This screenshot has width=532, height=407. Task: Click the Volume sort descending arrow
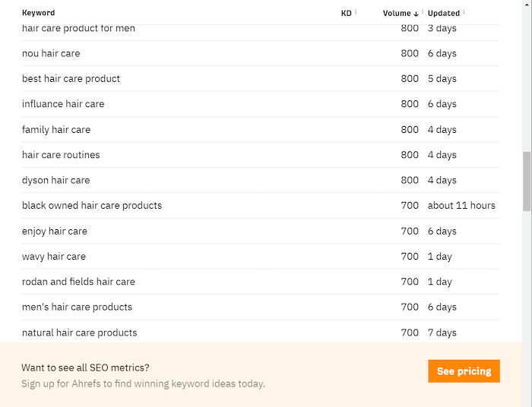[416, 14]
